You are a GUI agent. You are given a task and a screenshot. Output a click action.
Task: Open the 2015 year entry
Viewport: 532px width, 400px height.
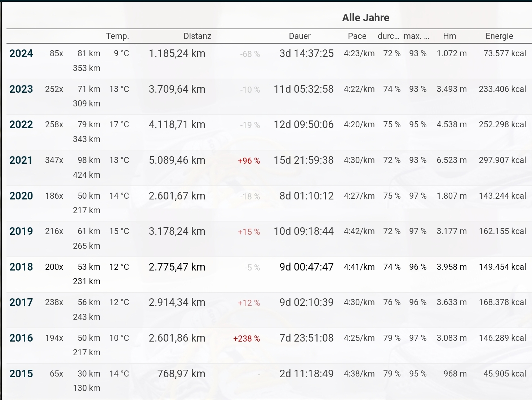click(x=21, y=374)
